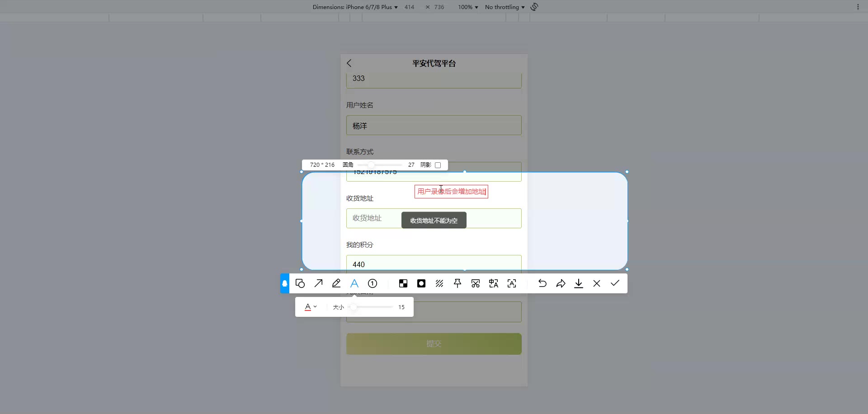Click the blue QQ penguin icon
This screenshot has height=414, width=868.
(x=285, y=283)
